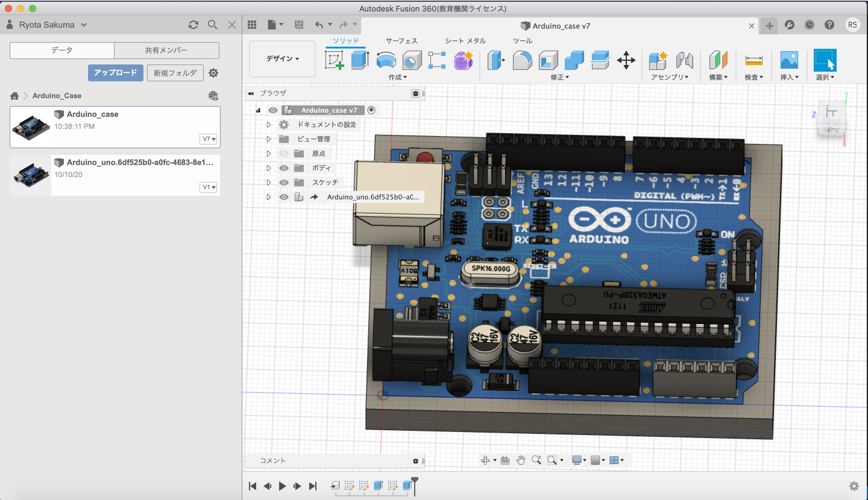Image resolution: width=868 pixels, height=500 pixels.
Task: Click the Fillet tool in the Modify group
Action: pyautogui.click(x=522, y=60)
